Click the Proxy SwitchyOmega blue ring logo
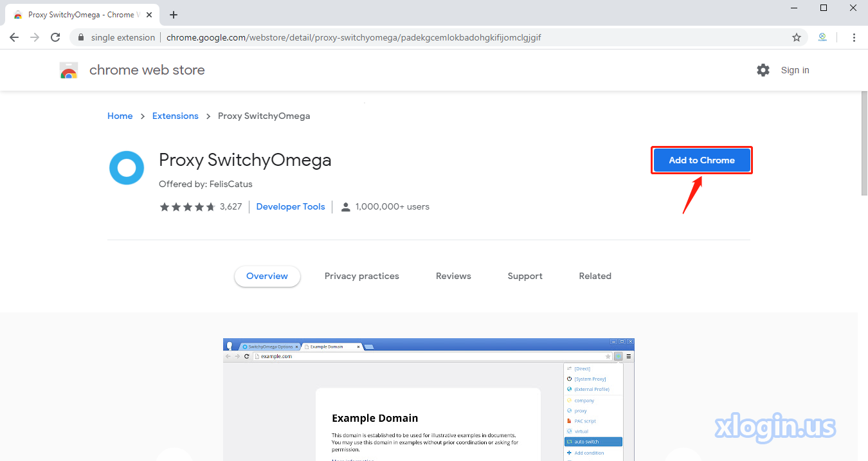Image resolution: width=868 pixels, height=461 pixels. point(127,168)
